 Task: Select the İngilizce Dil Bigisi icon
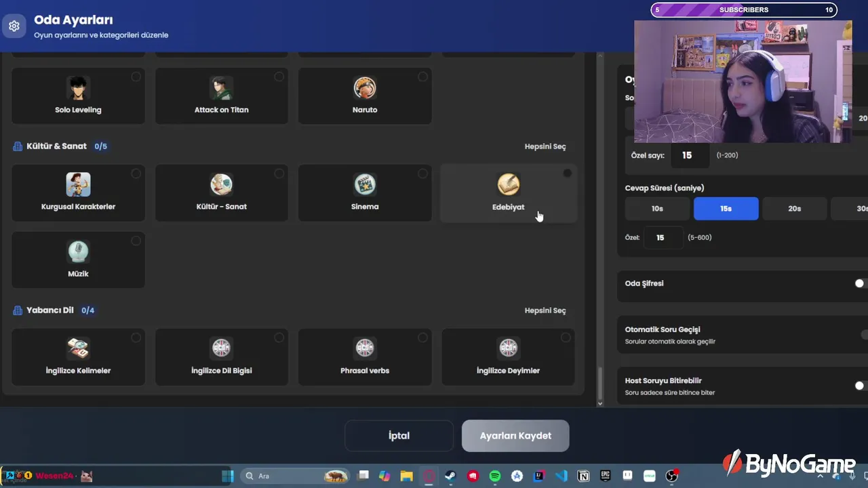[x=221, y=348]
